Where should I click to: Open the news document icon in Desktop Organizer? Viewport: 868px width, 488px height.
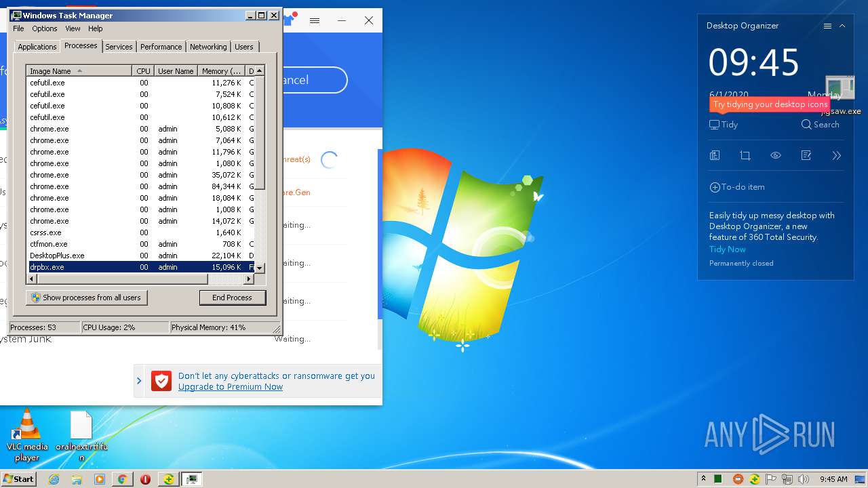(x=715, y=155)
